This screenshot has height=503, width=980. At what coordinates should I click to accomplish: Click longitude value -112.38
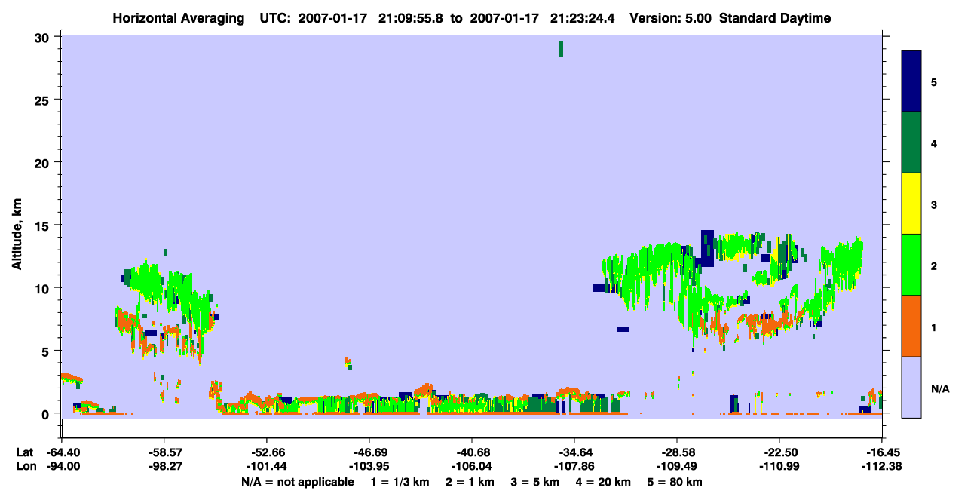pyautogui.click(x=881, y=466)
